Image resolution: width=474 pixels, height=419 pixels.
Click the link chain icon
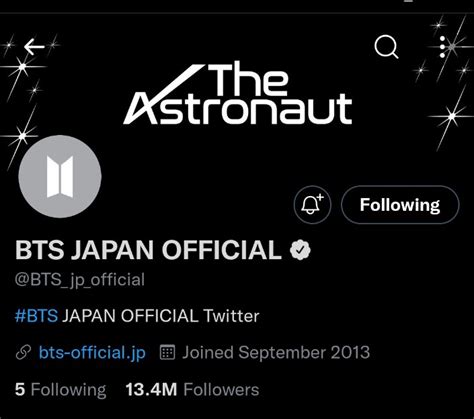click(23, 353)
